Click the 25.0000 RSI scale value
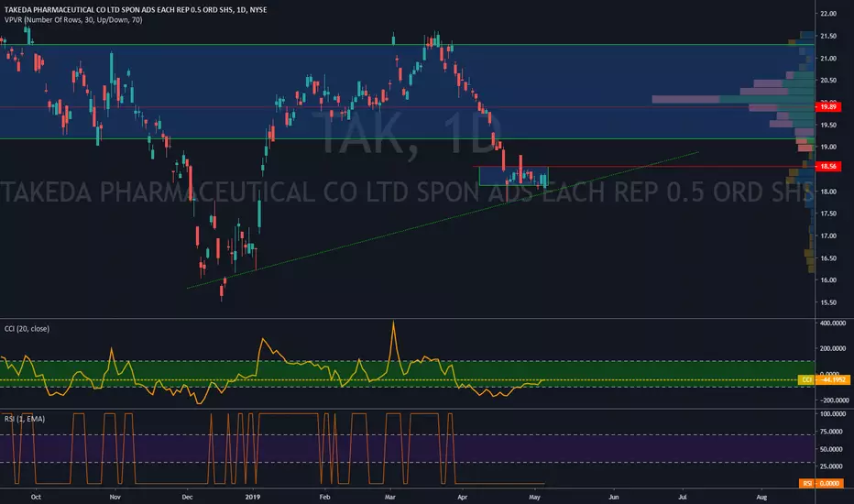 pos(832,466)
